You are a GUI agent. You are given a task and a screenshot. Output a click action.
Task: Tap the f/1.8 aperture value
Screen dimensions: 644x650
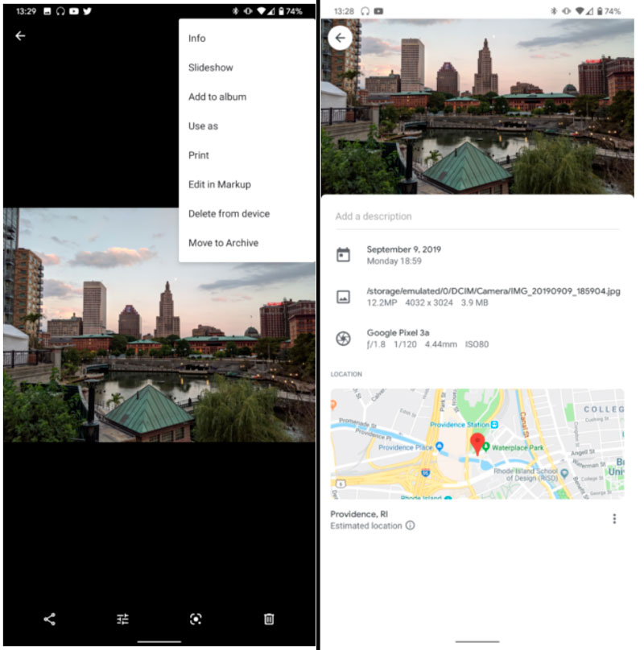(x=376, y=344)
